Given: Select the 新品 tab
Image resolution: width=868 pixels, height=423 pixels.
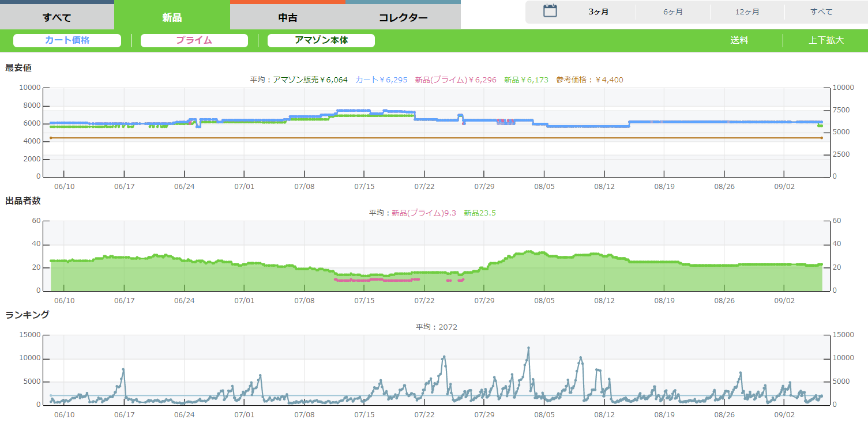Looking at the screenshot, I should coord(172,17).
